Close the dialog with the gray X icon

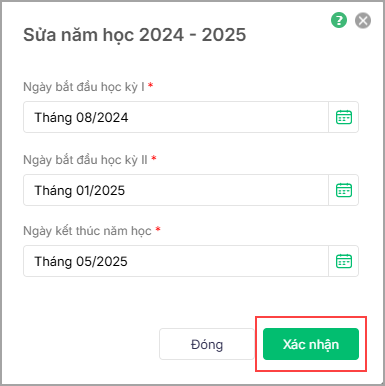click(363, 21)
